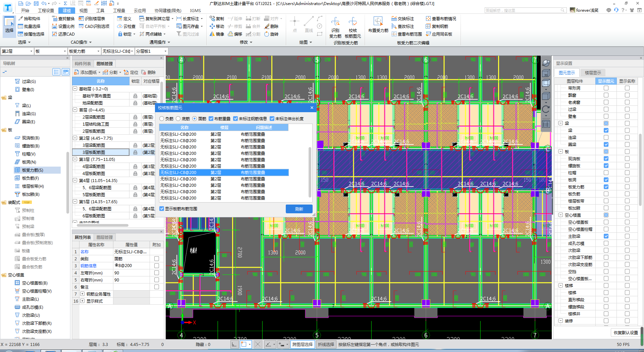
Task: Click 折线选择 status button
Action: (326, 344)
